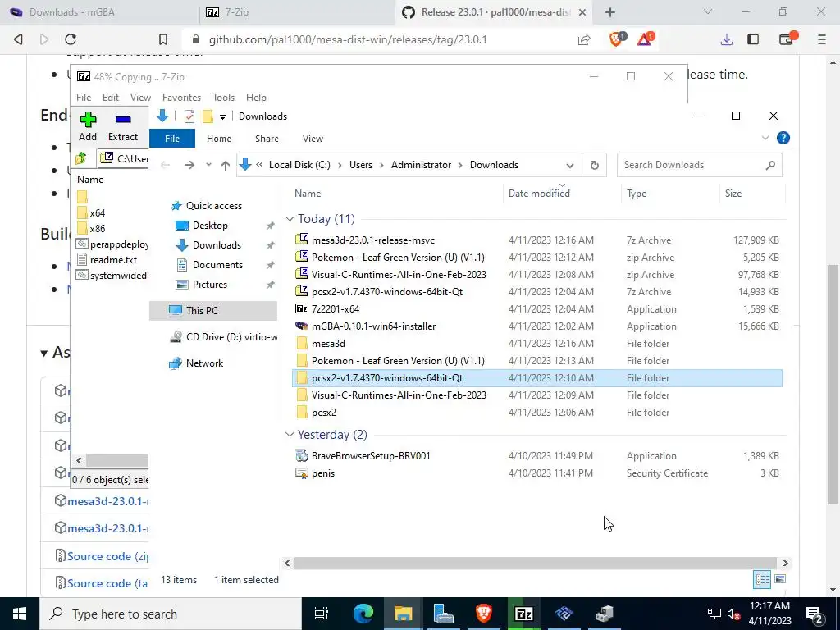The height and width of the screenshot is (630, 840).
Task: Click the Properties quick-access toolbar icon
Action: 189,116
